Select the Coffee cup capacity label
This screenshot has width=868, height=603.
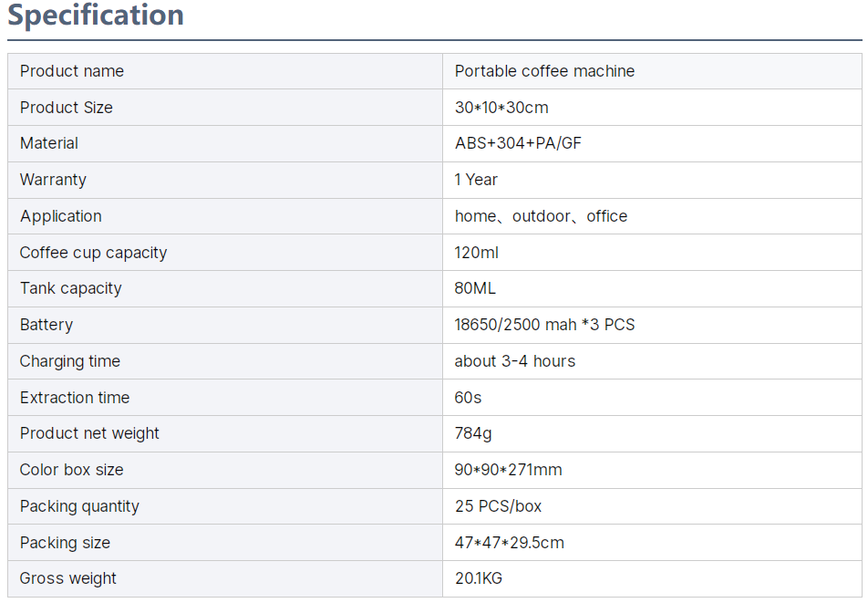[93, 253]
